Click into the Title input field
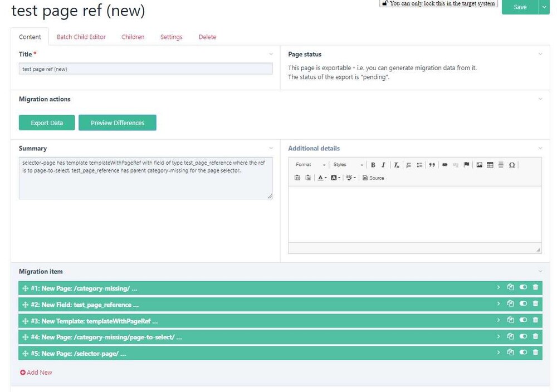The image size is (557, 392). click(145, 69)
